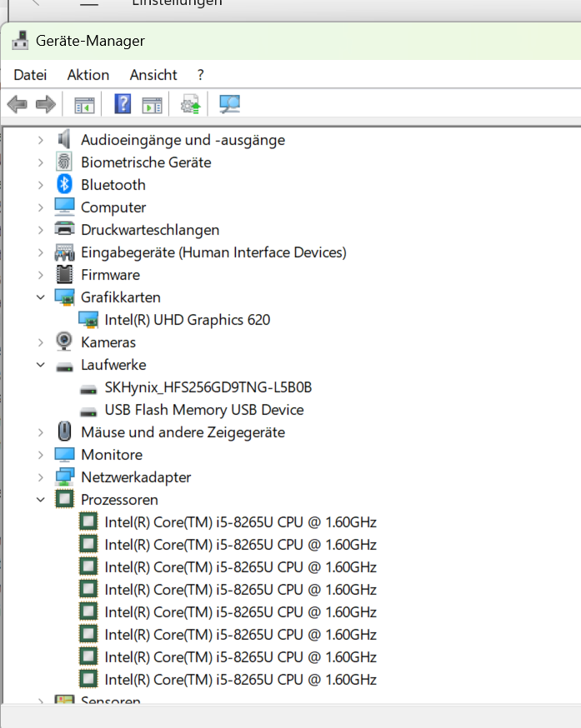The height and width of the screenshot is (728, 581).
Task: Open the Datei menu
Action: 30,75
